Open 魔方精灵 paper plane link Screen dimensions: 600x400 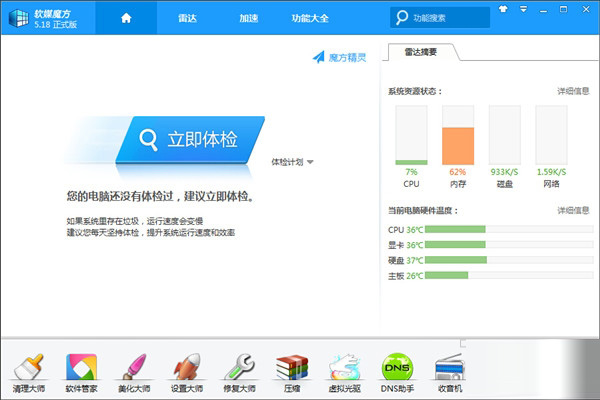point(339,57)
